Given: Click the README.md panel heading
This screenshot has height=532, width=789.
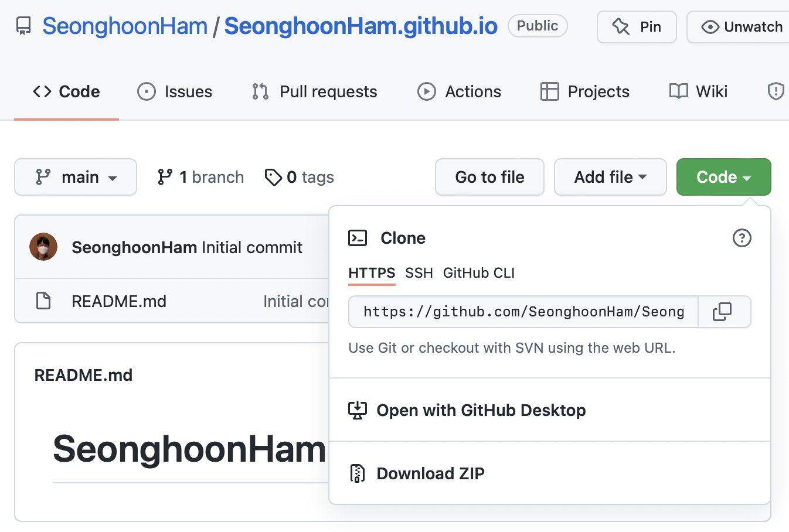Looking at the screenshot, I should tap(83, 375).
